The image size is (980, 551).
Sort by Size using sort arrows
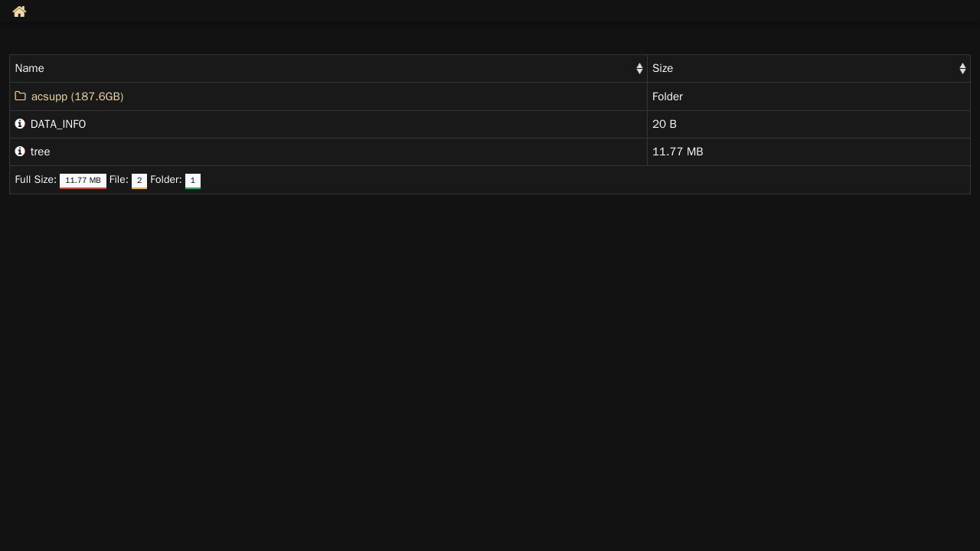[962, 69]
